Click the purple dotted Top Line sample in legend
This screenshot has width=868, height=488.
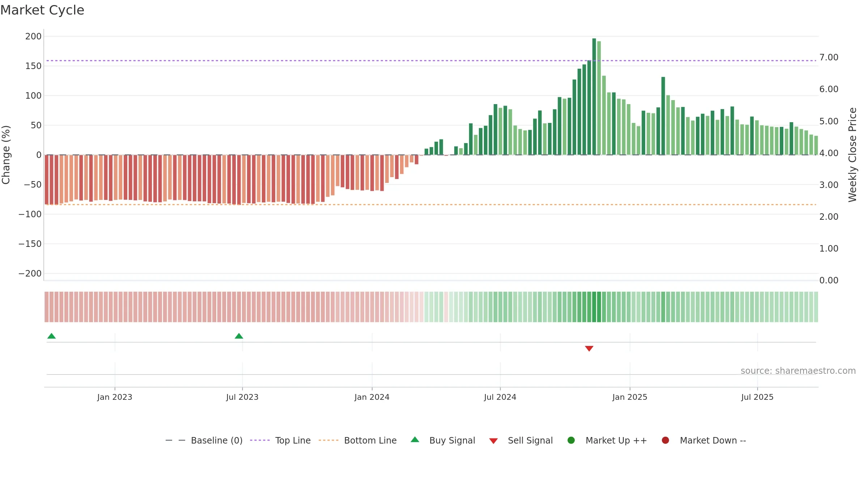tap(260, 440)
